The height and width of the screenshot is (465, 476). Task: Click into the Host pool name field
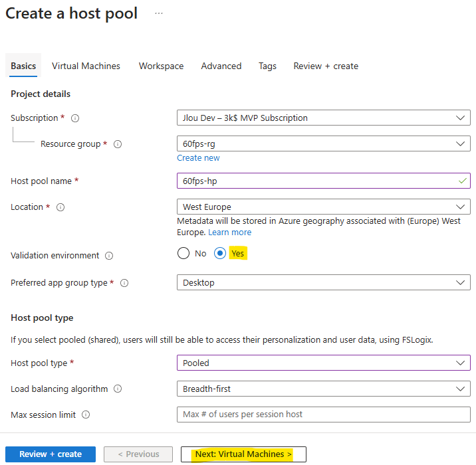click(x=324, y=181)
